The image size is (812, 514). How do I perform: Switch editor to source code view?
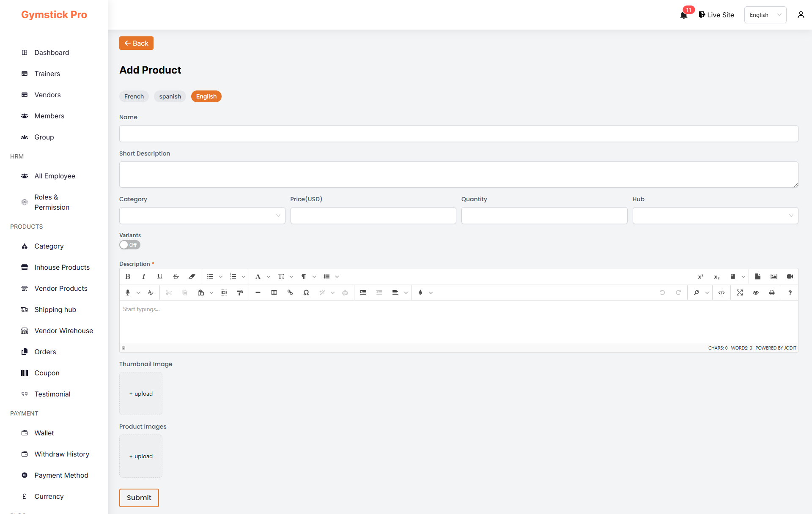[x=721, y=293]
